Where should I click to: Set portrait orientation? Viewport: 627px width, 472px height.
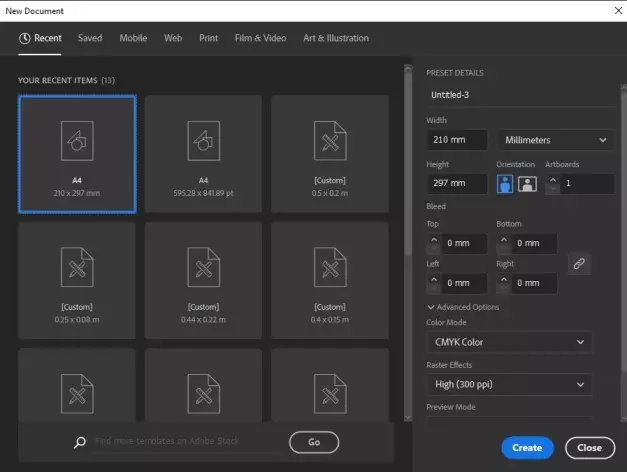505,184
